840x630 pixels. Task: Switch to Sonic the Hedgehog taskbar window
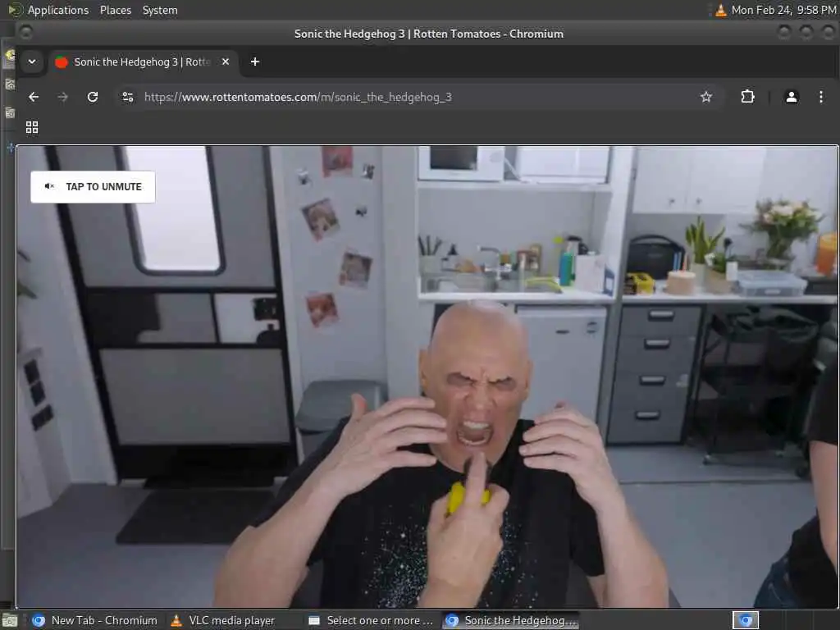coord(511,620)
